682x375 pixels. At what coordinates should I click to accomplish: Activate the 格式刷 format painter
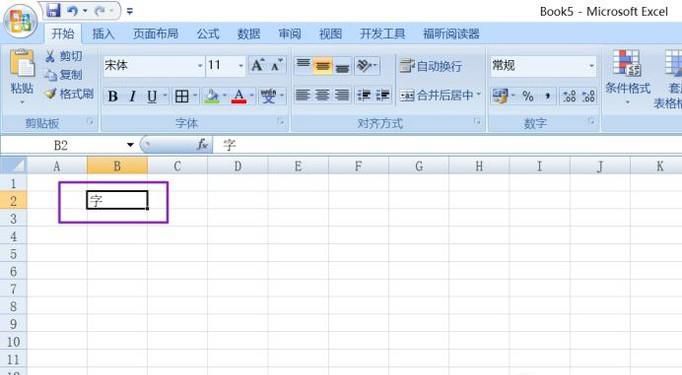[x=70, y=94]
